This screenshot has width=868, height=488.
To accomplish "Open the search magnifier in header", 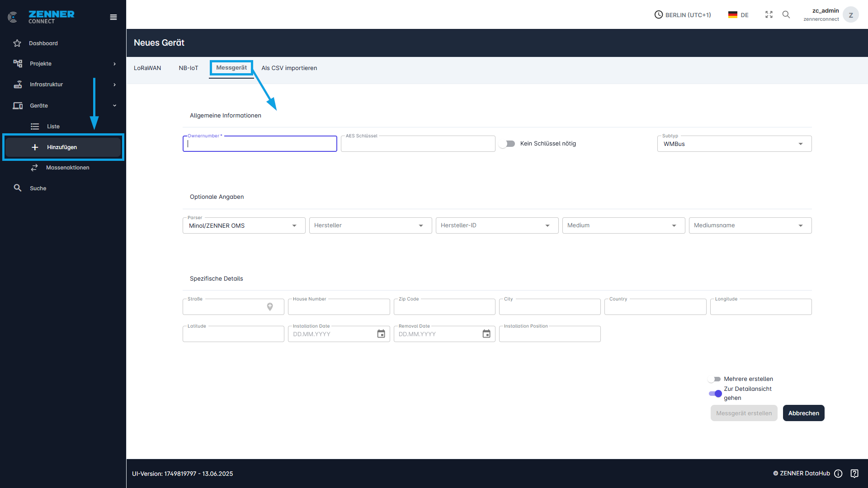I will (786, 15).
